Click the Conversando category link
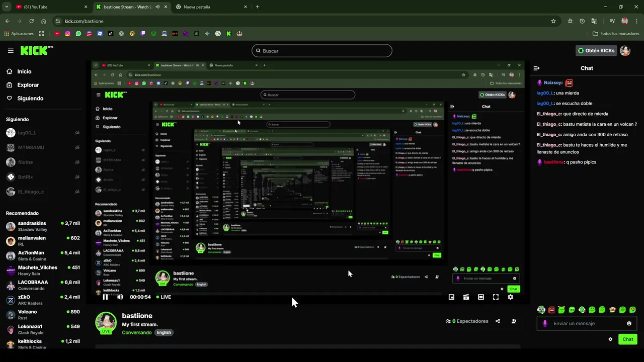Viewport: 644px width, 362px height. (136, 332)
